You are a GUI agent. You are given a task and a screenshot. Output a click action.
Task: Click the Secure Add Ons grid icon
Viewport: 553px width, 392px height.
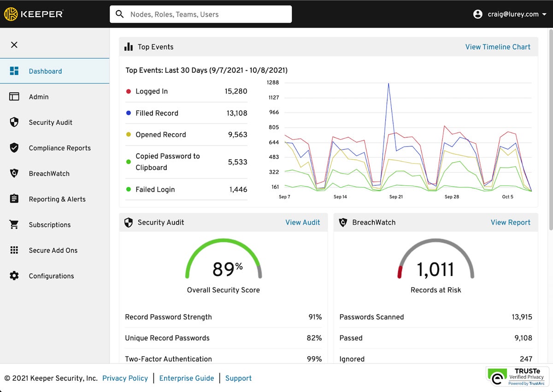point(14,250)
